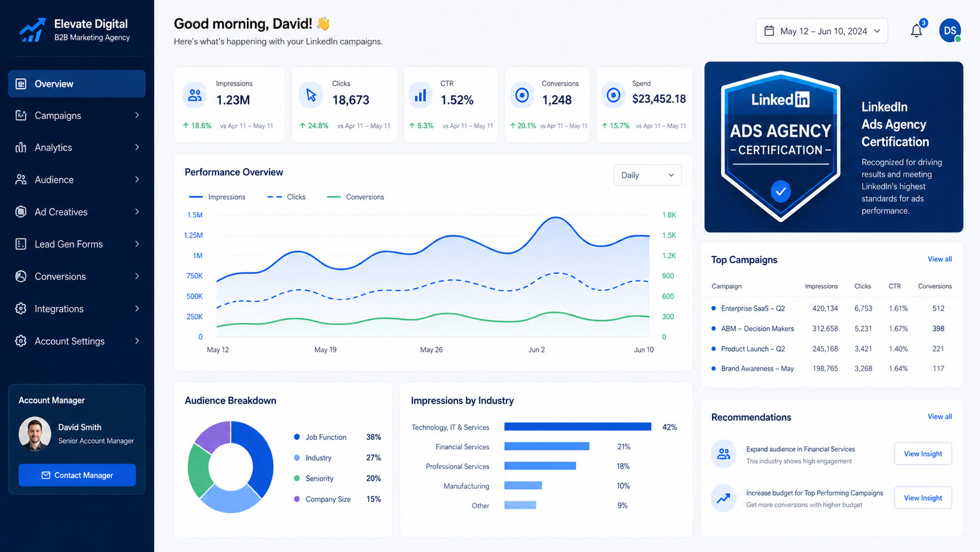Click the Financial Services industry bar
This screenshot has height=552, width=980.
point(547,446)
